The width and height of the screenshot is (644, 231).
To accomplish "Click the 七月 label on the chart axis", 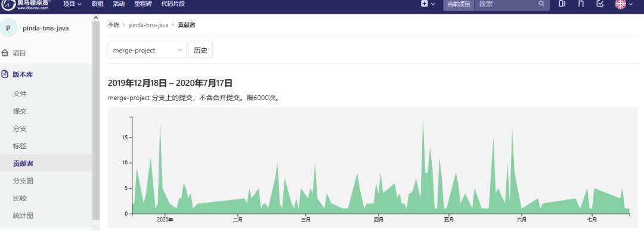I will [x=592, y=220].
